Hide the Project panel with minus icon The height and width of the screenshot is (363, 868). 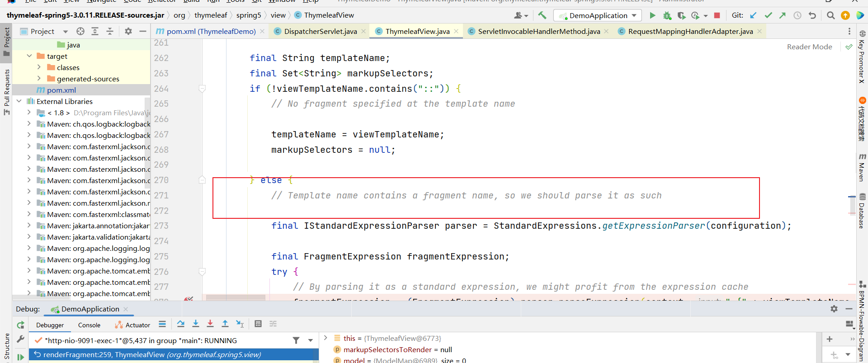(143, 31)
